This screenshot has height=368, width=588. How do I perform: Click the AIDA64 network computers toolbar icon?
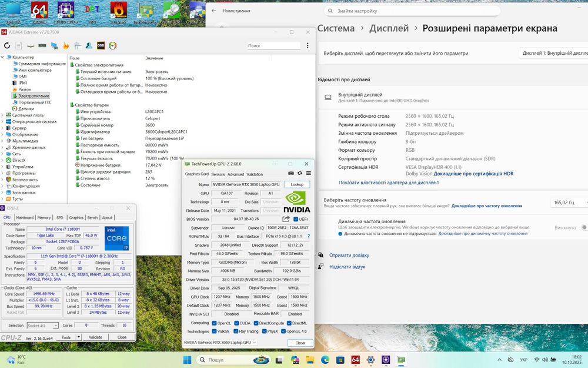[54, 46]
